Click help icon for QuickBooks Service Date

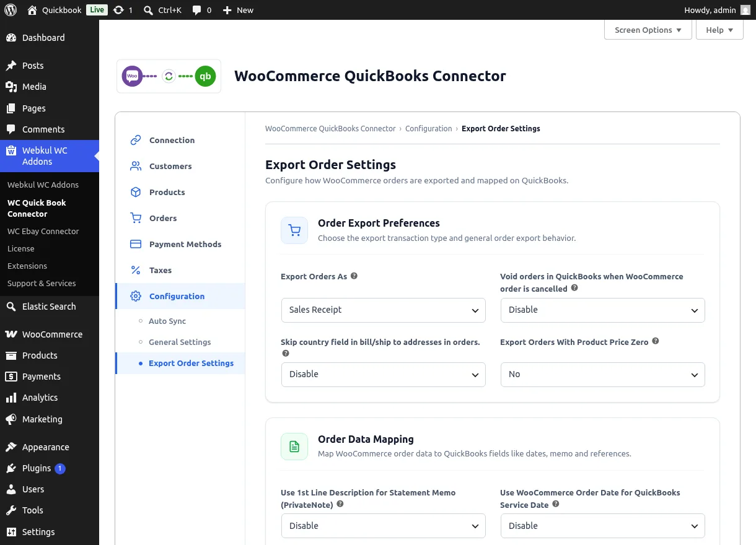pos(556,504)
